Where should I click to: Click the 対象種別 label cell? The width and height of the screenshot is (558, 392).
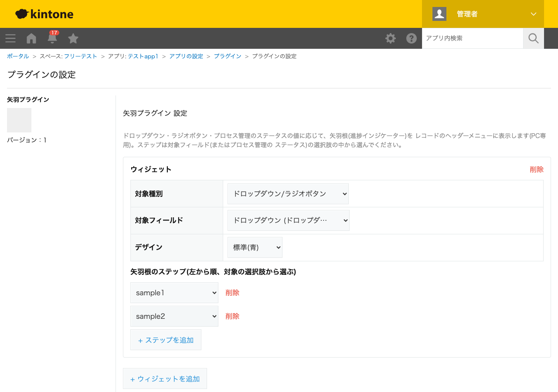click(177, 194)
